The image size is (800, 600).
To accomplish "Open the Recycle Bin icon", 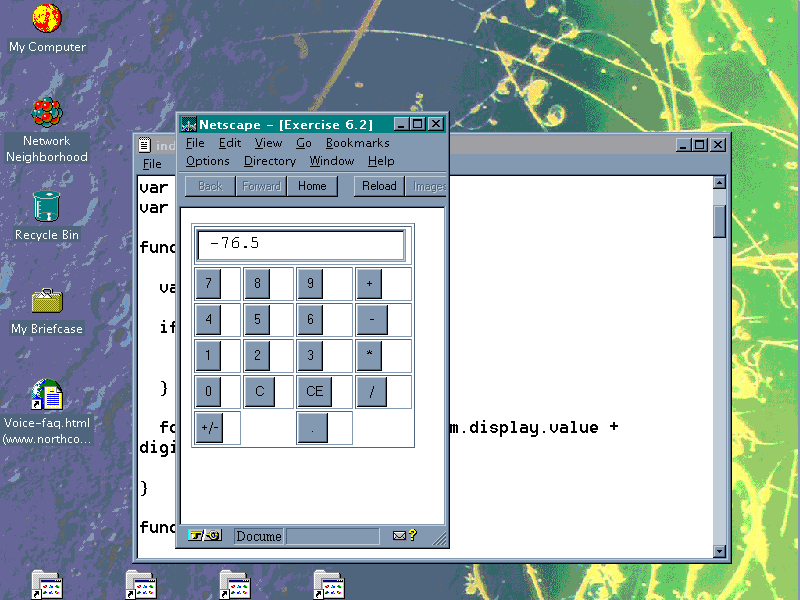I will [x=46, y=207].
